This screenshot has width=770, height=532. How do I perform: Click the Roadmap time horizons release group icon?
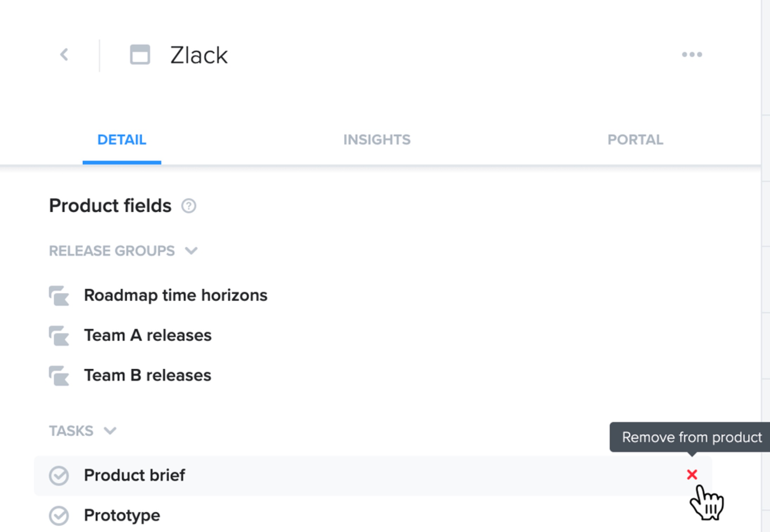click(59, 296)
